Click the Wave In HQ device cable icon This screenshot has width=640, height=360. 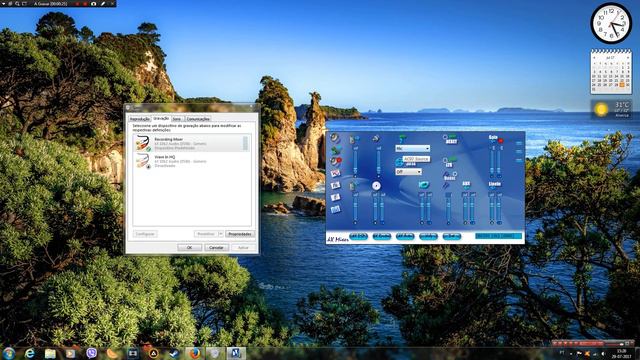(x=143, y=161)
